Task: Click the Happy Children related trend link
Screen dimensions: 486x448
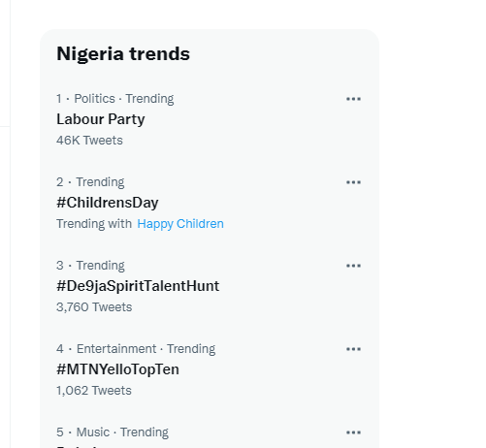Action: pos(180,224)
